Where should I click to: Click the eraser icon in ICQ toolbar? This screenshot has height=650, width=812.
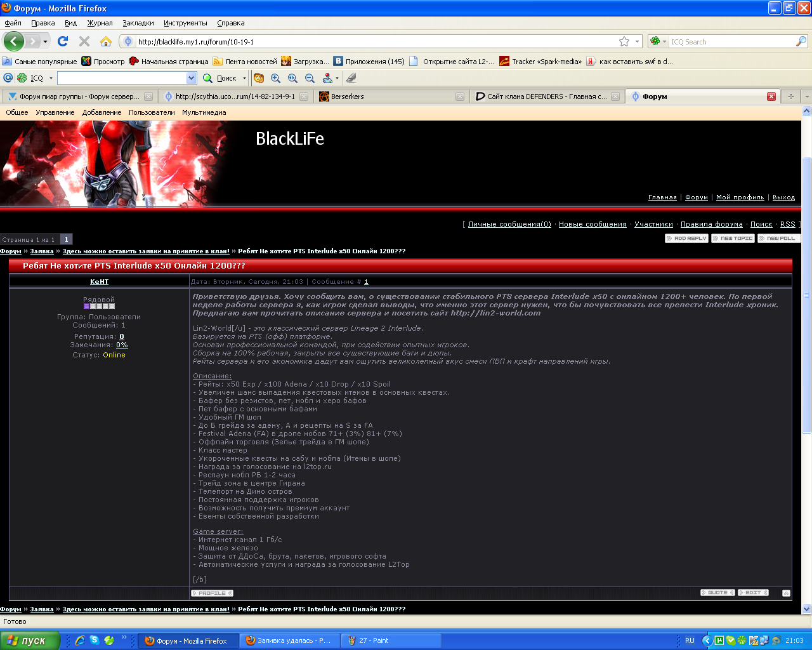tap(351, 78)
